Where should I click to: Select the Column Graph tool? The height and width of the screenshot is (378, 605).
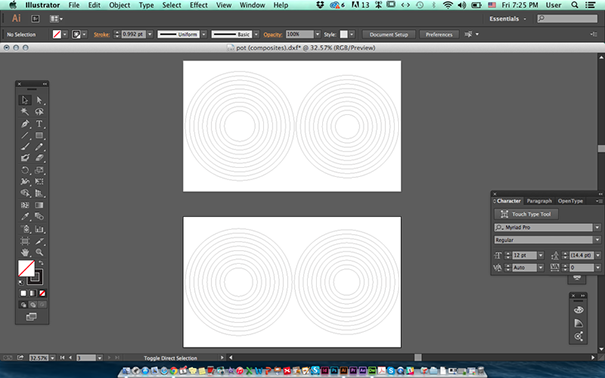point(39,229)
